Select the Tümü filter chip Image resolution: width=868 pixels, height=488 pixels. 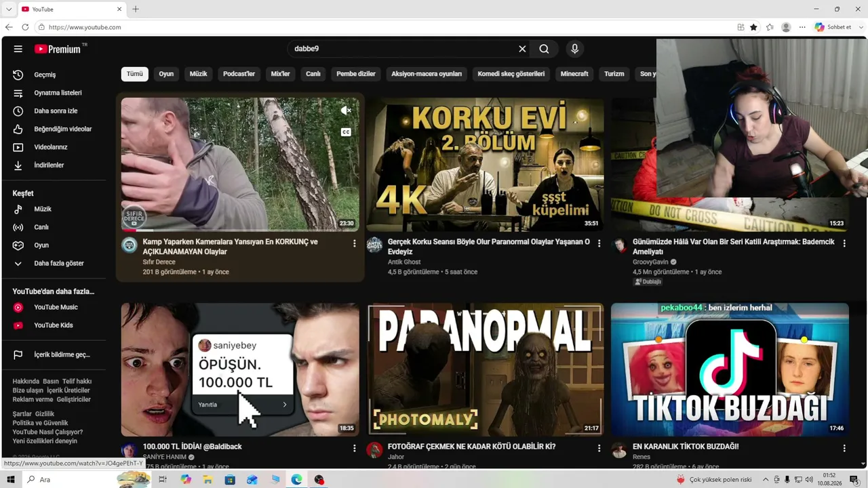(135, 74)
